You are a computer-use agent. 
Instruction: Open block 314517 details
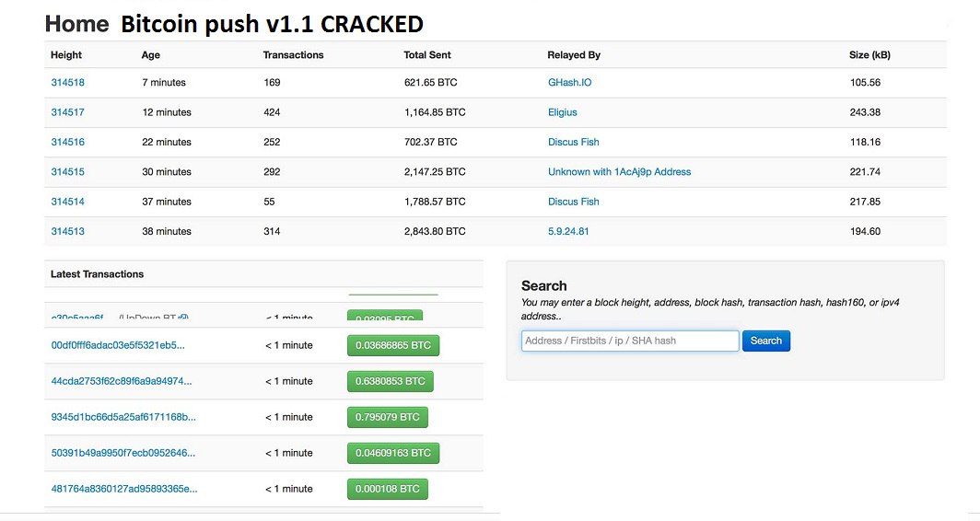coord(67,112)
